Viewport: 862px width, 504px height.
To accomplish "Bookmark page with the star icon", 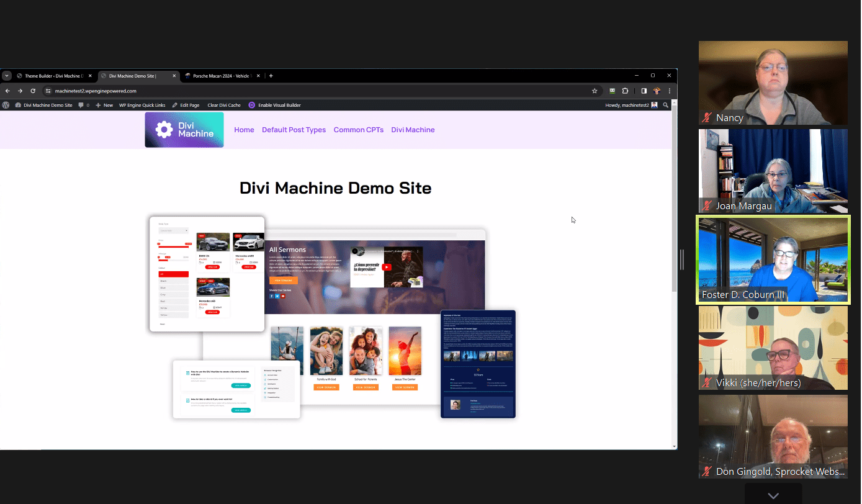I will click(595, 91).
